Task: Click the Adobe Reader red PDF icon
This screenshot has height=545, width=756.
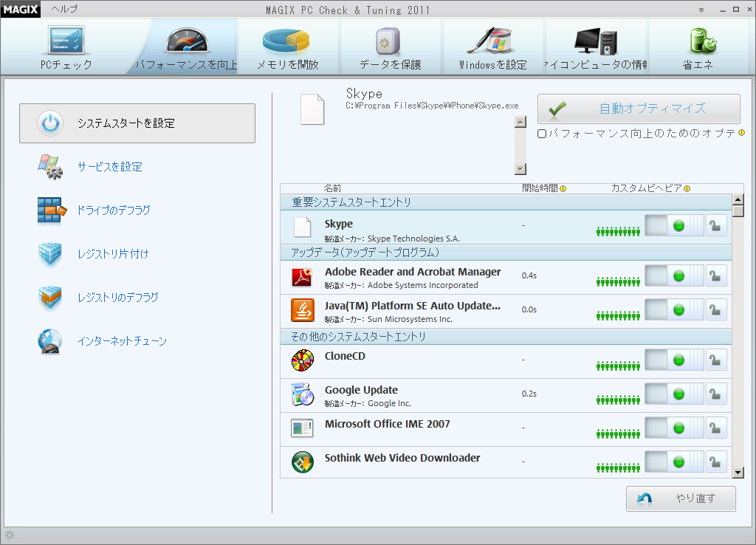Action: (302, 278)
